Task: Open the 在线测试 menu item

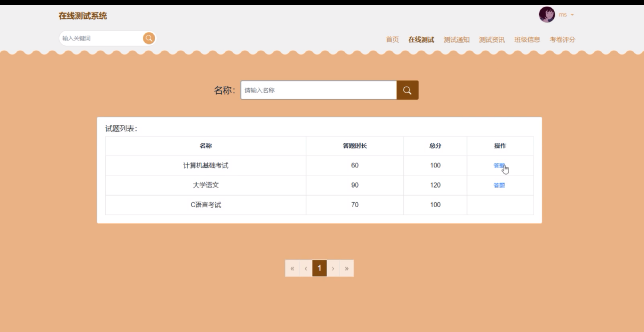Action: click(x=421, y=40)
